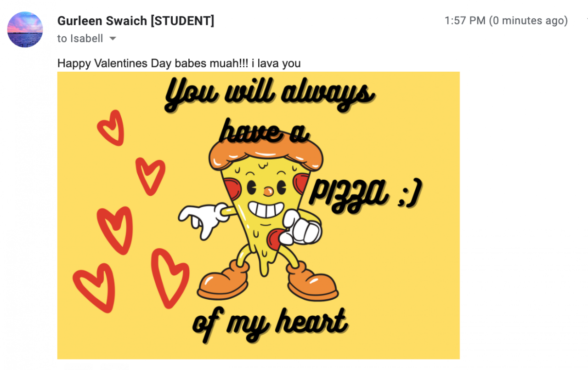This screenshot has height=370, width=588.
Task: Click the red heart next to the left shoe
Action: point(170,277)
